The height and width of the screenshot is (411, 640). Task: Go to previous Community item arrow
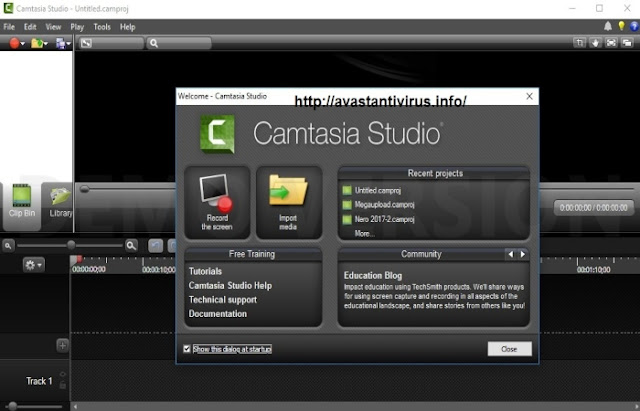tap(511, 254)
